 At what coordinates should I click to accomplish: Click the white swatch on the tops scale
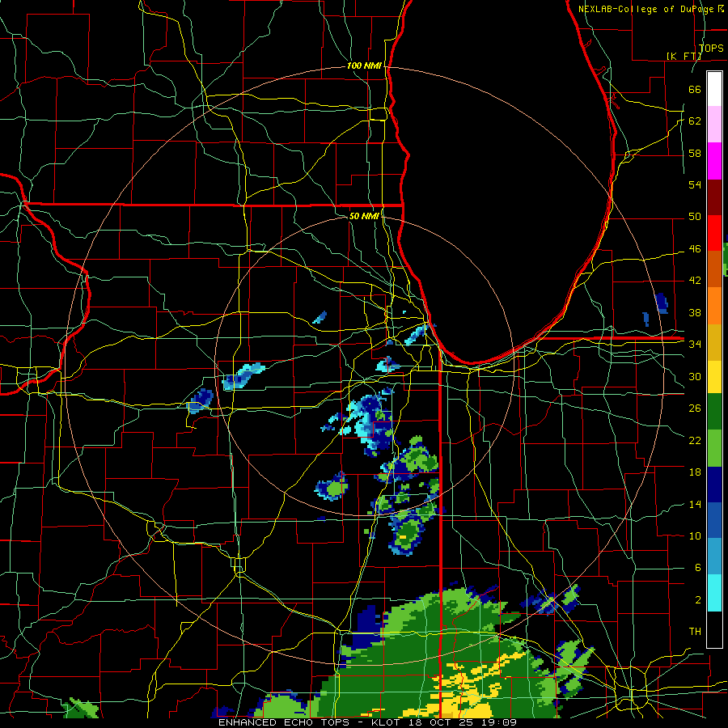[x=714, y=89]
